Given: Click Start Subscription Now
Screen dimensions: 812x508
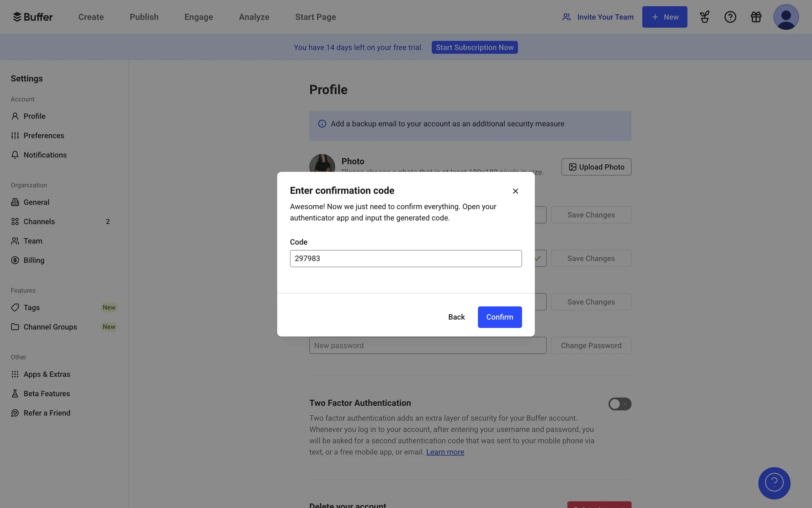Looking at the screenshot, I should [475, 47].
